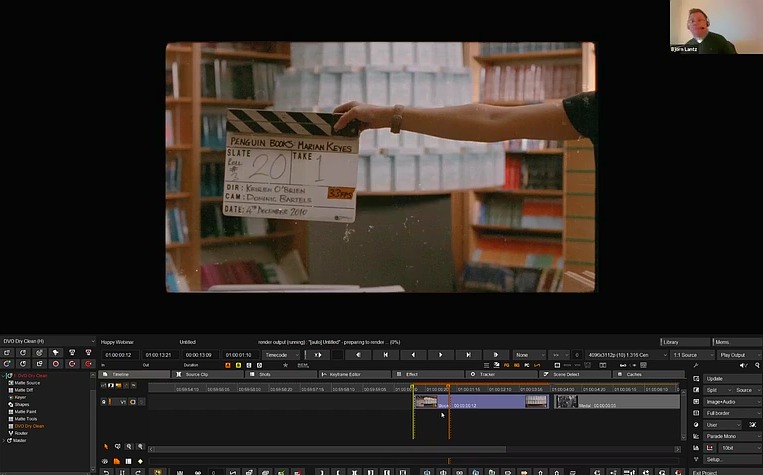
Task: Click the play forward button
Action: (440, 355)
